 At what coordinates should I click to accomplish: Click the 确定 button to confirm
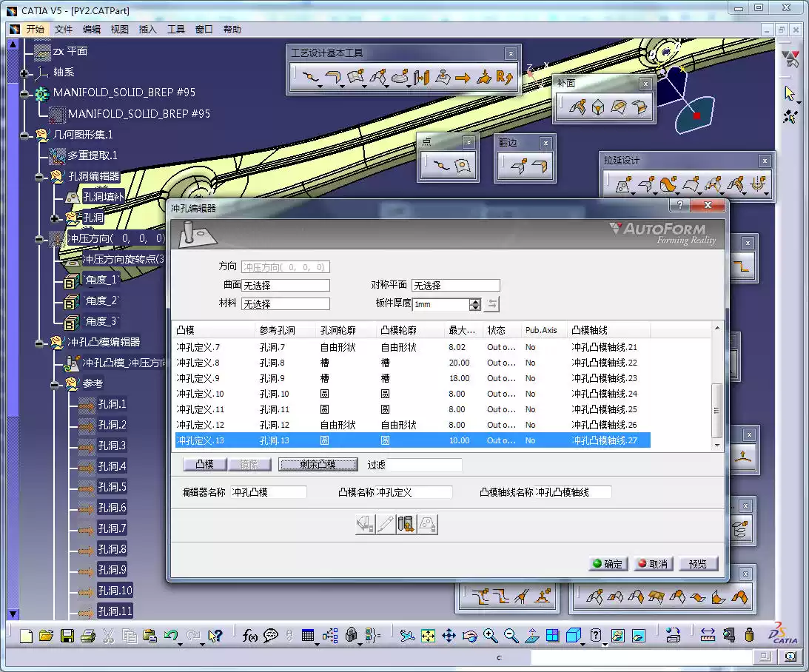(x=607, y=563)
